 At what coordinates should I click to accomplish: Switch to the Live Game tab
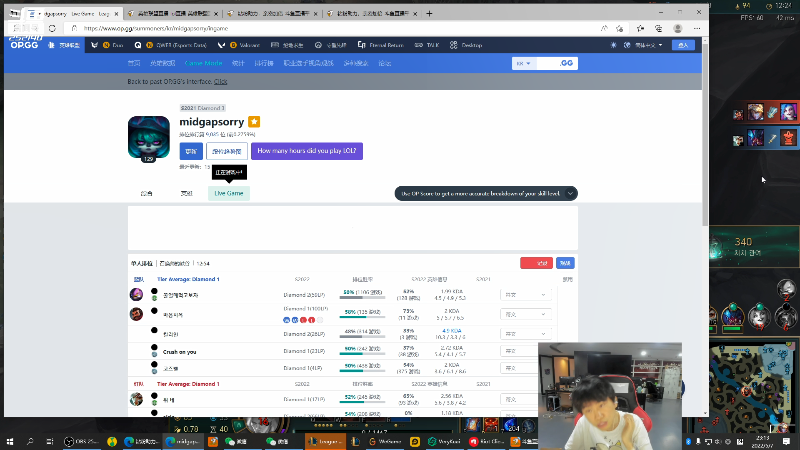(x=229, y=193)
